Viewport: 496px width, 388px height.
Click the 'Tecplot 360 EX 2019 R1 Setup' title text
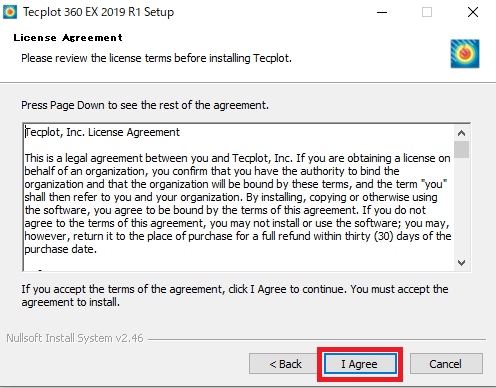pos(98,12)
